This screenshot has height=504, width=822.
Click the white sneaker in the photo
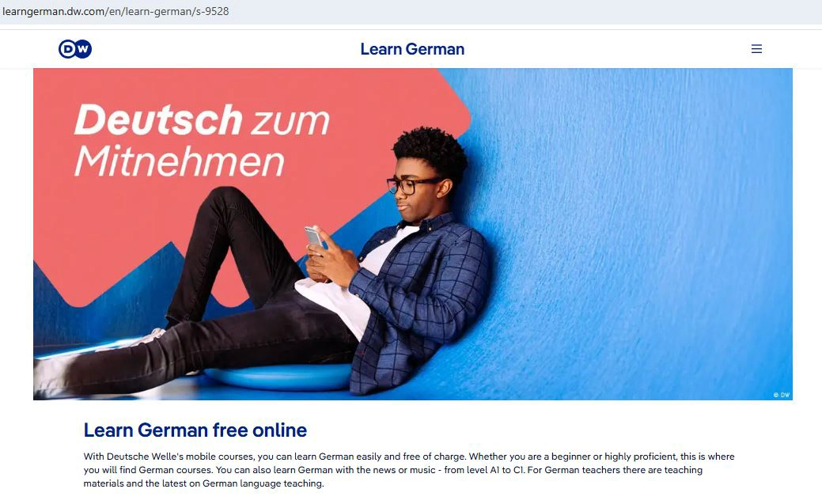[x=51, y=373]
